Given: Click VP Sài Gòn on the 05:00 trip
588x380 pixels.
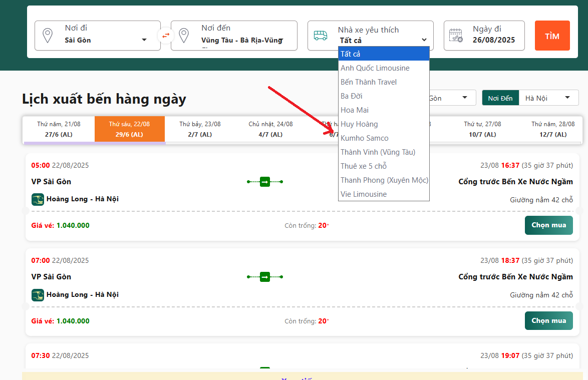Looking at the screenshot, I should [51, 182].
